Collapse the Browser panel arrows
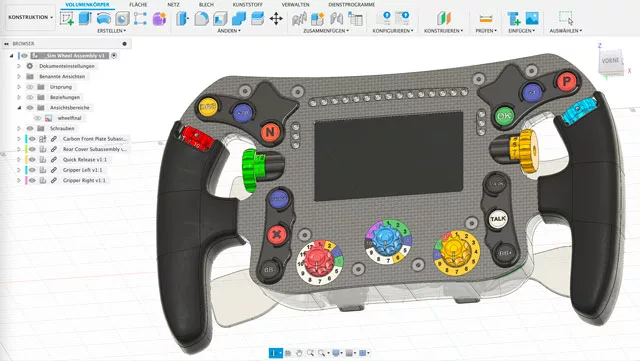This screenshot has width=640, height=361. (7, 44)
